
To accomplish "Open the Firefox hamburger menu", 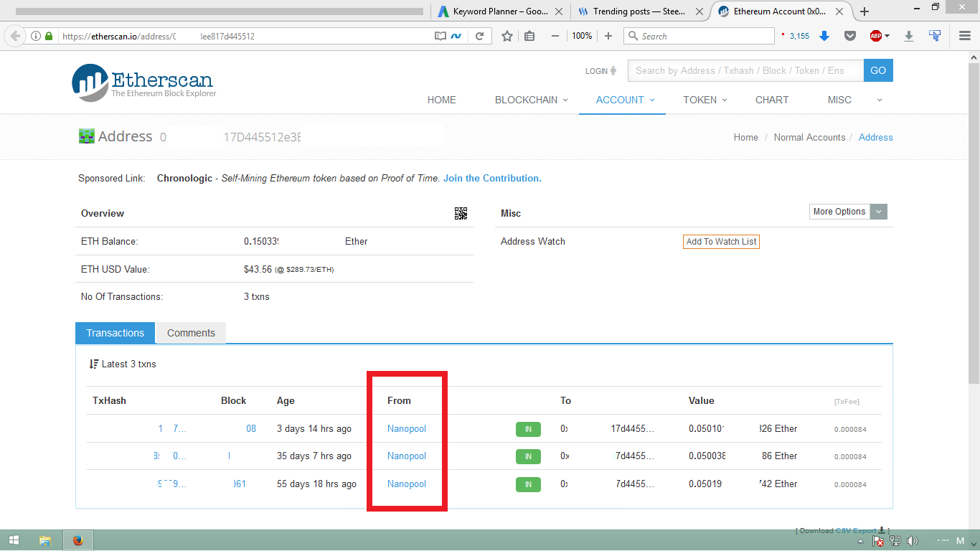I will click(x=965, y=36).
